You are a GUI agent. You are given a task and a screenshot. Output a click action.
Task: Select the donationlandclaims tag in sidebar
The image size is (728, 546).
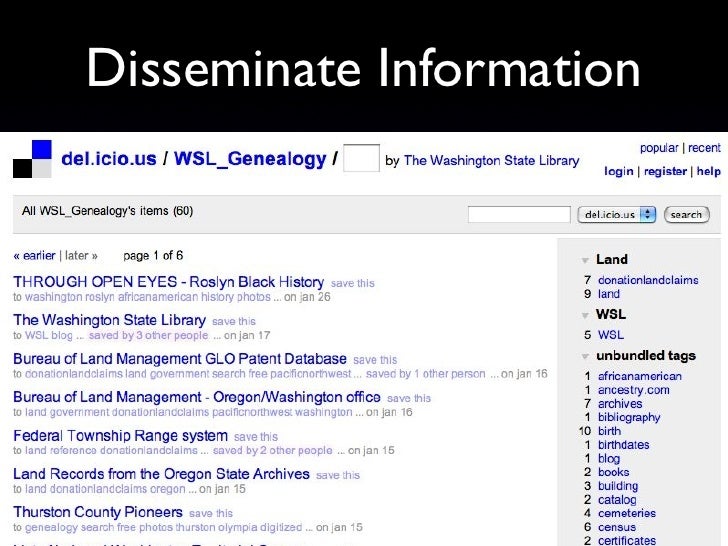click(648, 280)
